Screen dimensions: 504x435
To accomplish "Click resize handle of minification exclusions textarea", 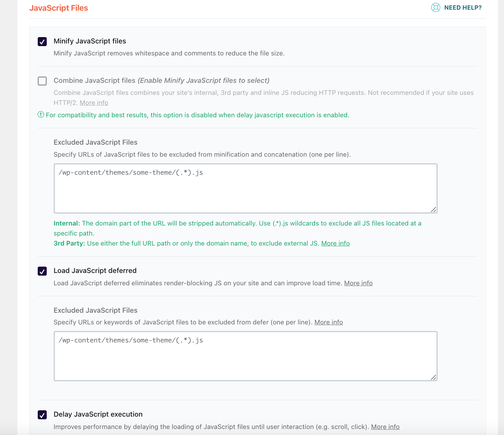I will (433, 209).
